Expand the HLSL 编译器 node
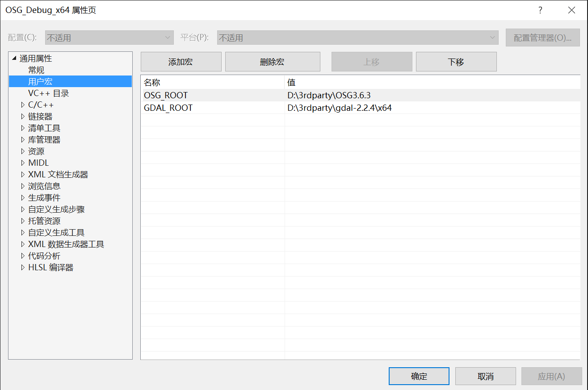 (24, 267)
